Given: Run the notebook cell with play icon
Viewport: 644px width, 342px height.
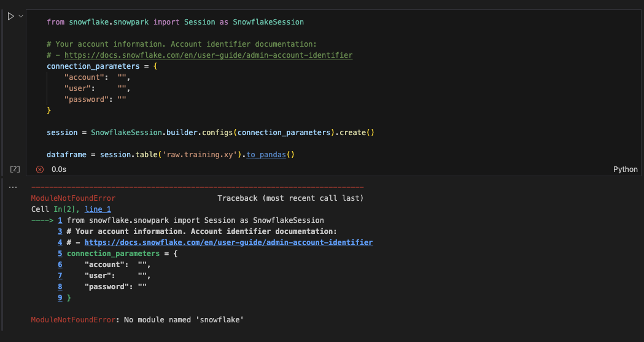Looking at the screenshot, I should coord(10,17).
